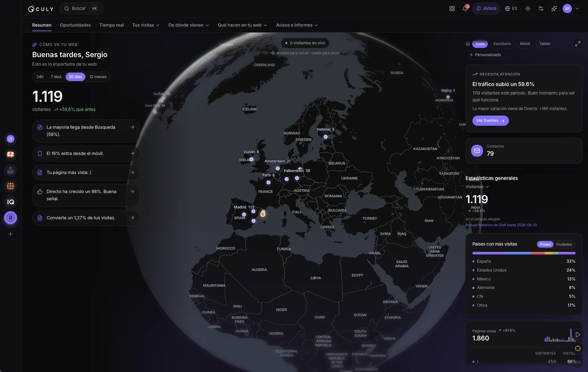Expand the map to fullscreen

coord(577,44)
